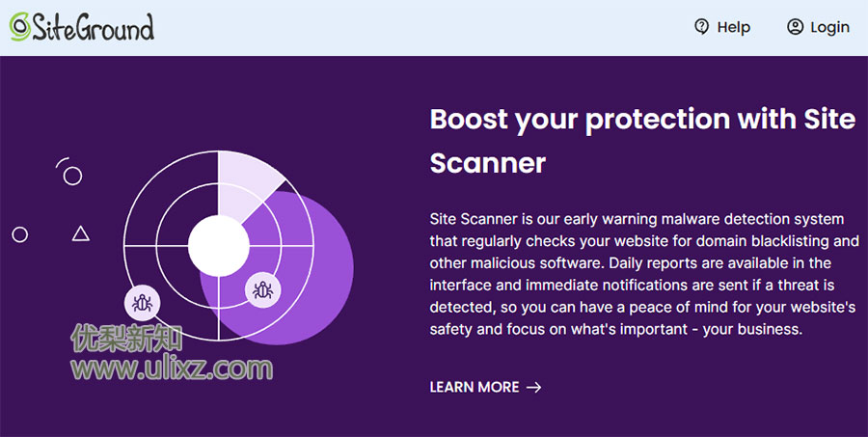Open the Login link

point(818,27)
